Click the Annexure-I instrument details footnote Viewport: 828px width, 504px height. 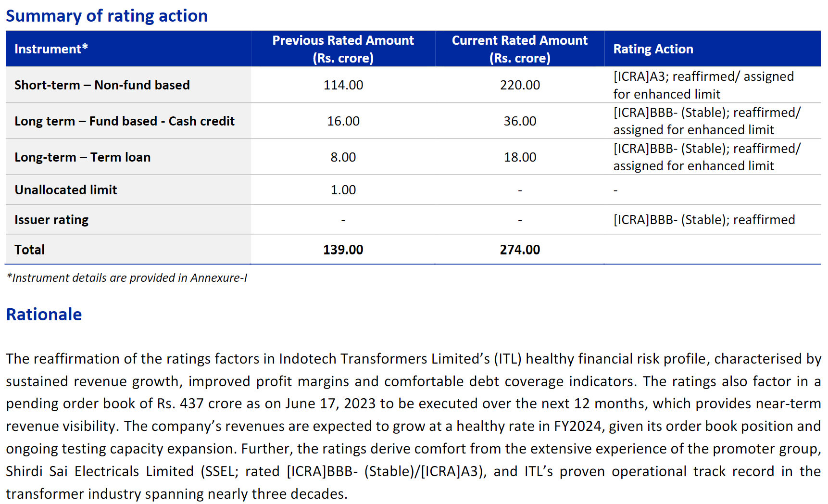[127, 278]
